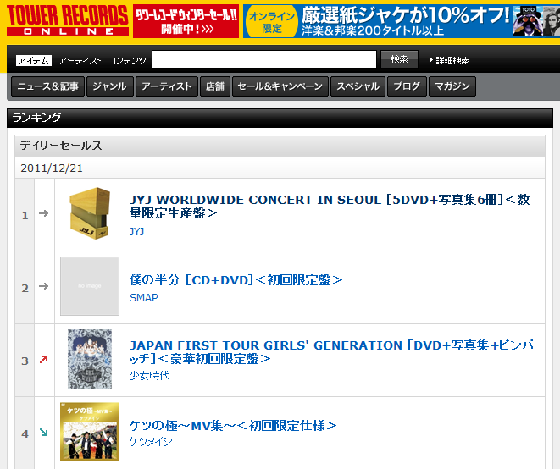Open the 少女時代 artist link

point(149,375)
